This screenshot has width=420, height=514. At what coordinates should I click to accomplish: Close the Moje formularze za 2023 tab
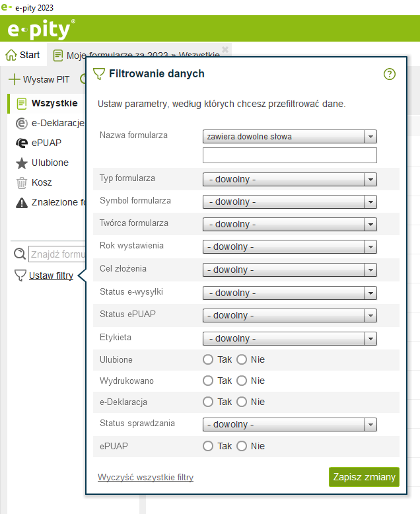pyautogui.click(x=225, y=49)
